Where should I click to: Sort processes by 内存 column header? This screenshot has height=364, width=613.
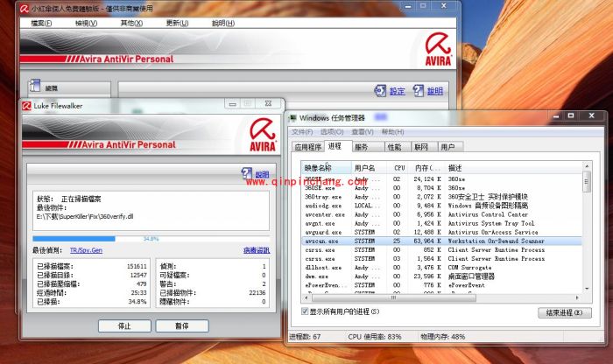pyautogui.click(x=426, y=168)
